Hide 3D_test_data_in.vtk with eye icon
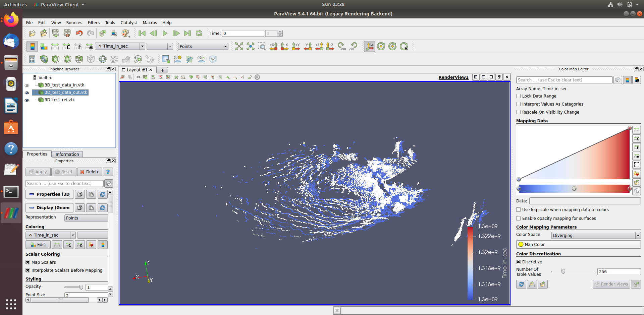 point(27,85)
